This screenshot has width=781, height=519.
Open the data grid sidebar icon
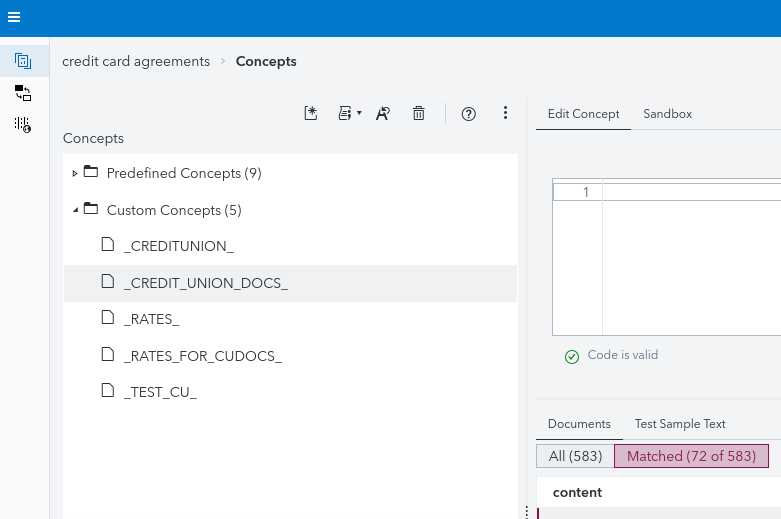pos(23,124)
